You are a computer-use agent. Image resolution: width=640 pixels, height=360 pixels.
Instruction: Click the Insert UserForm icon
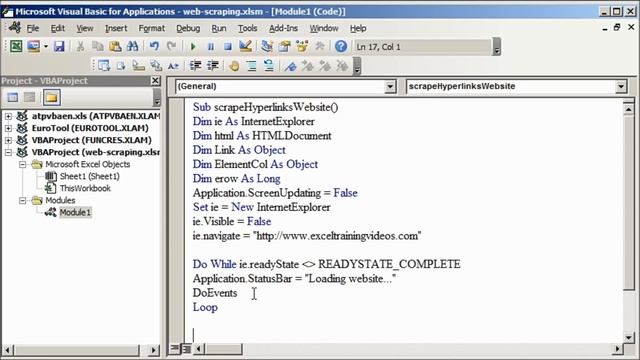click(33, 47)
